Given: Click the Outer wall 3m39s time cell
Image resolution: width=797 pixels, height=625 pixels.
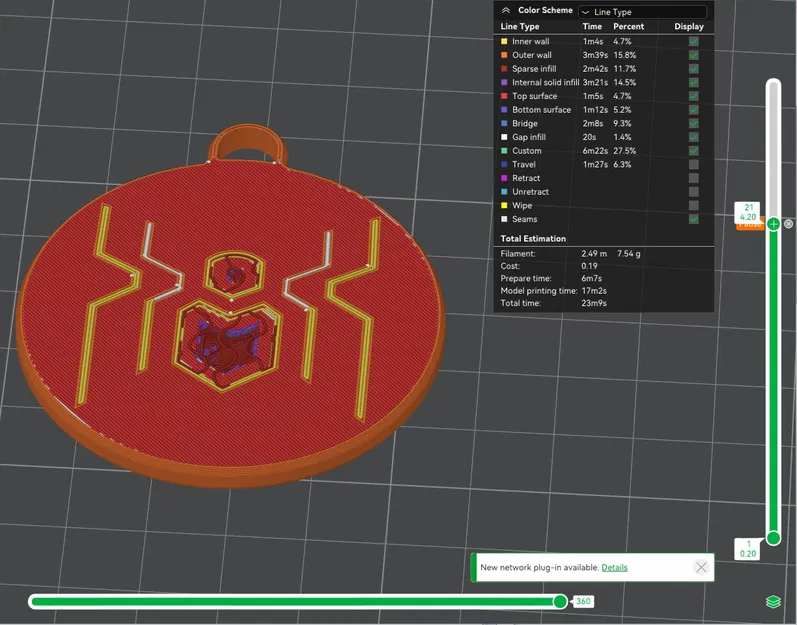Looking at the screenshot, I should point(595,55).
